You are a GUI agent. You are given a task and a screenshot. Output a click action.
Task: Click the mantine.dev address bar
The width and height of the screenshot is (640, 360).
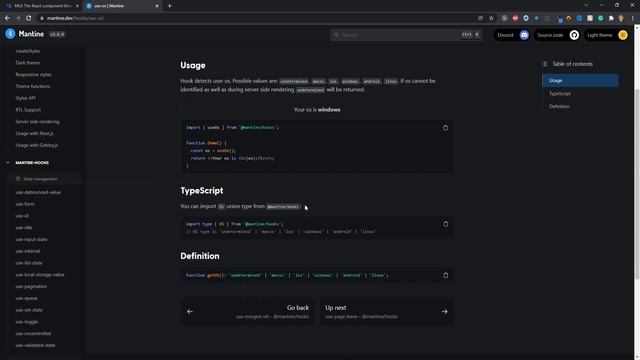(x=261, y=18)
